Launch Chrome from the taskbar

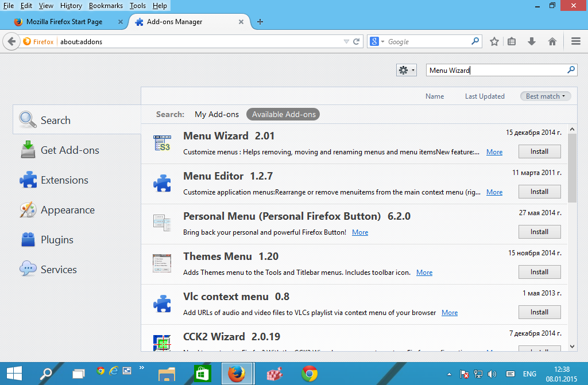[x=310, y=374]
